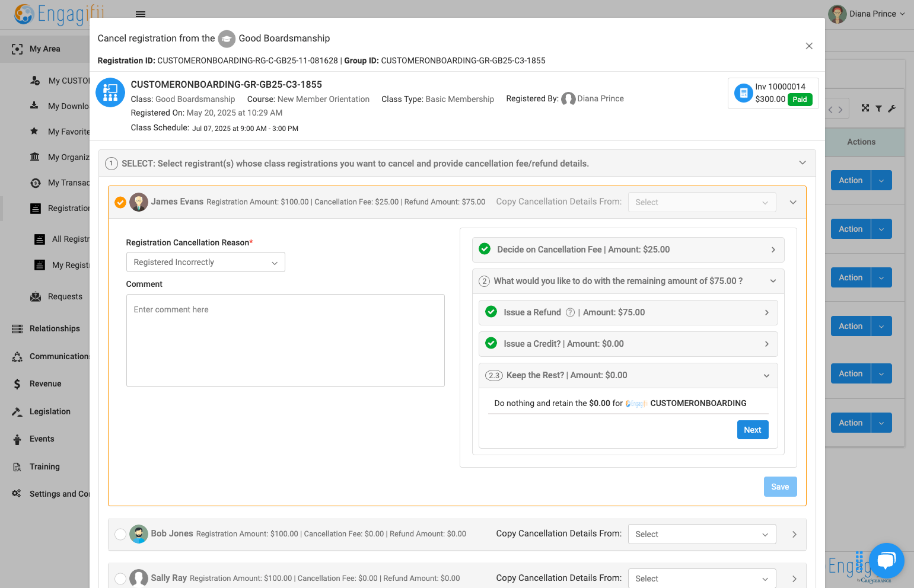Viewport: 914px width, 588px height.
Task: Click the Comment text area
Action: [x=285, y=341]
